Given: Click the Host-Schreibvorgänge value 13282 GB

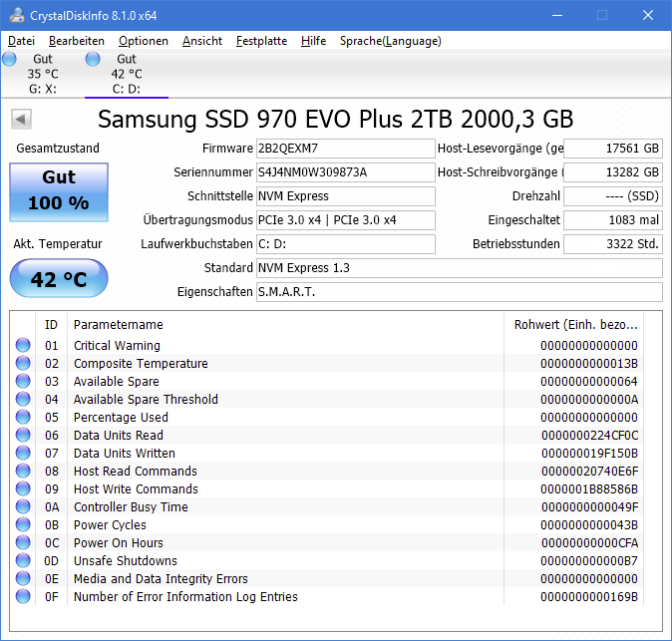Looking at the screenshot, I should pyautogui.click(x=613, y=172).
